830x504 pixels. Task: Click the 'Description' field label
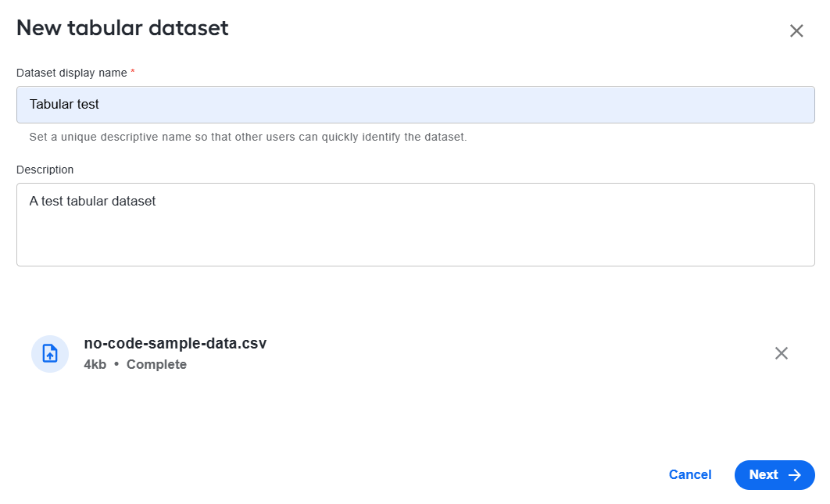[x=45, y=170]
